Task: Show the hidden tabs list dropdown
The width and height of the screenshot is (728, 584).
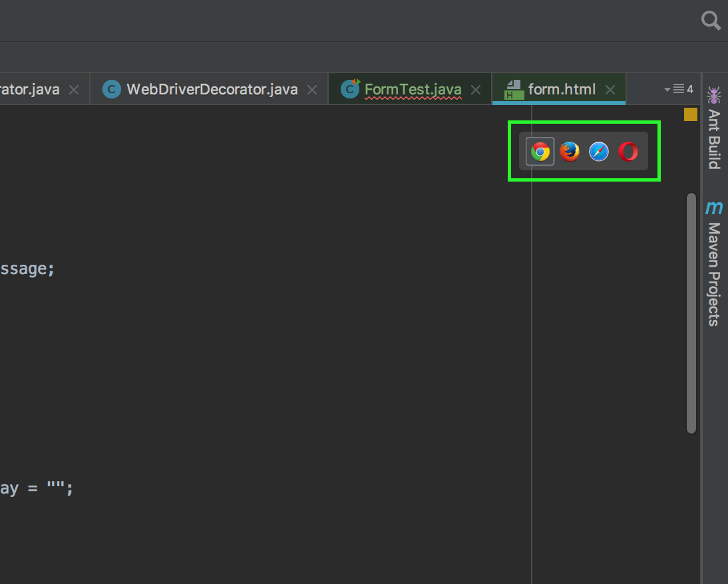Action: tap(678, 89)
